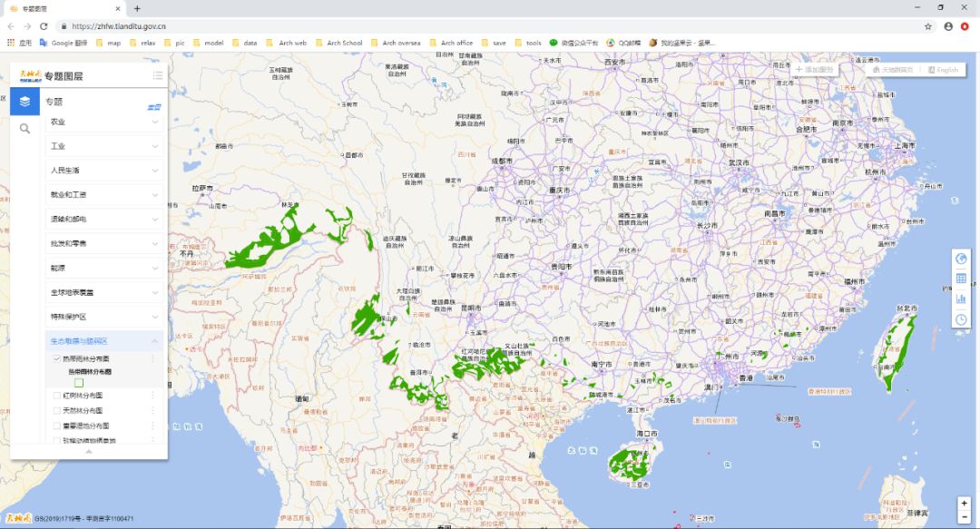This screenshot has width=980, height=529.
Task: Expand the 批发和零售 category
Action: pyautogui.click(x=104, y=243)
